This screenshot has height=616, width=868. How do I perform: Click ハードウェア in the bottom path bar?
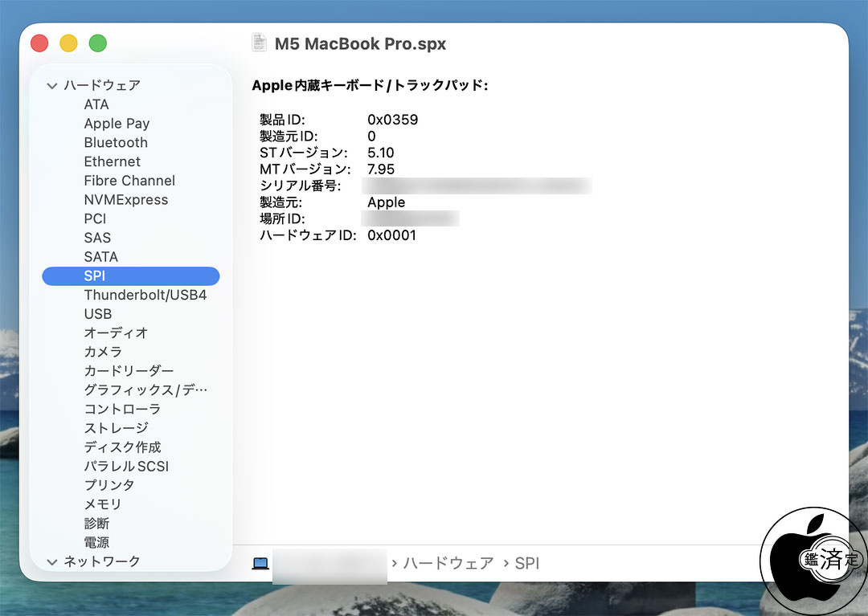(448, 564)
